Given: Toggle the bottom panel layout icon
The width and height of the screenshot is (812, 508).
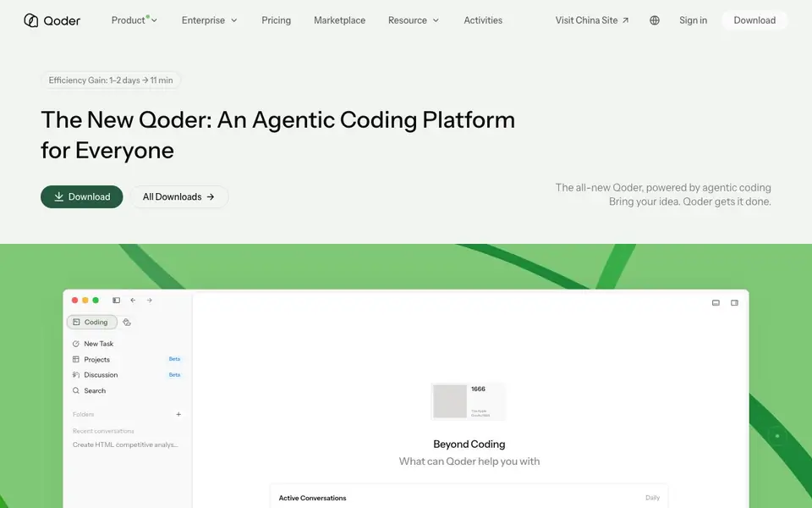Looking at the screenshot, I should pos(716,303).
